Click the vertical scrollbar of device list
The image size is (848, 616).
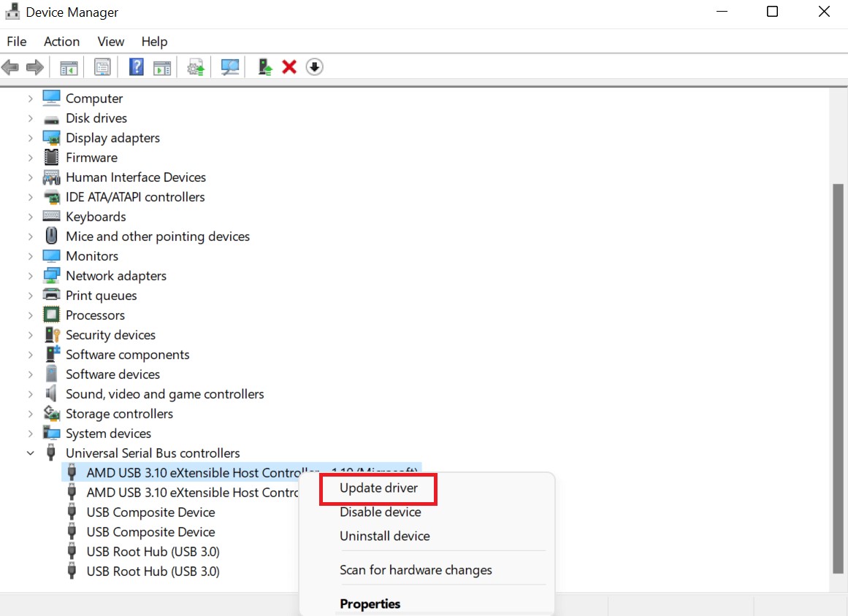pyautogui.click(x=837, y=380)
